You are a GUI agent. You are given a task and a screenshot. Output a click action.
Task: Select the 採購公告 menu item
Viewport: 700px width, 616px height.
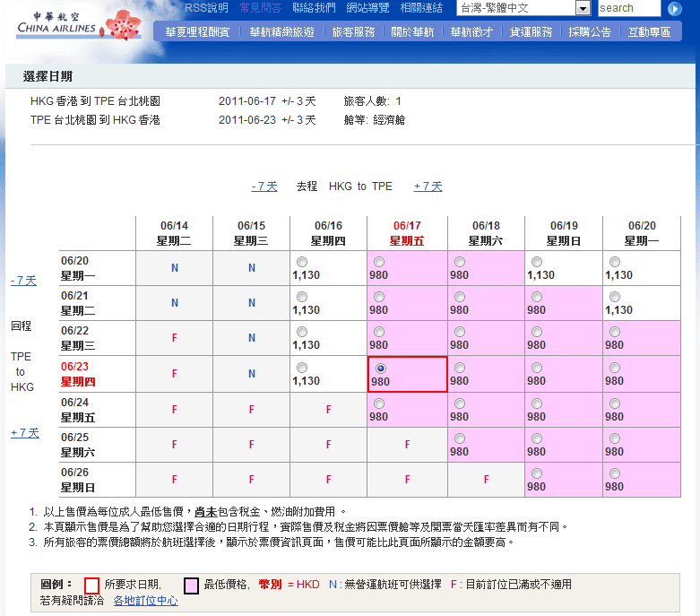click(590, 31)
